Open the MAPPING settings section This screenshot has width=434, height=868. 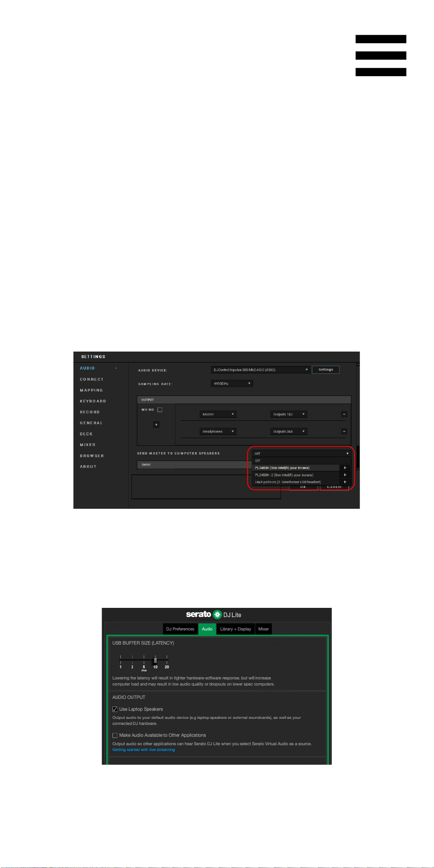[x=91, y=390]
